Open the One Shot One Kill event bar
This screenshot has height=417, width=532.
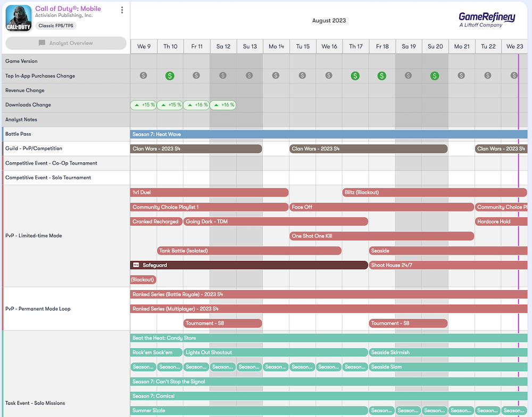coord(381,236)
